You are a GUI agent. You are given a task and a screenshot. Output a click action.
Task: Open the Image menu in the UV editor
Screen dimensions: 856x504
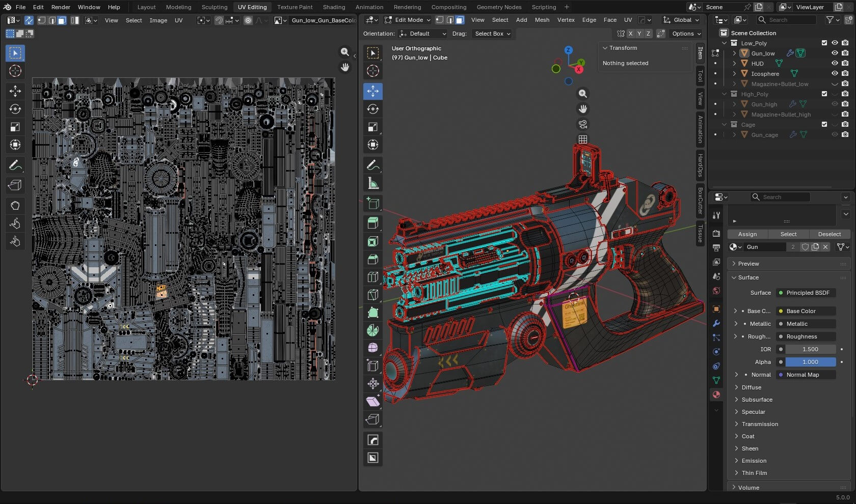point(158,20)
